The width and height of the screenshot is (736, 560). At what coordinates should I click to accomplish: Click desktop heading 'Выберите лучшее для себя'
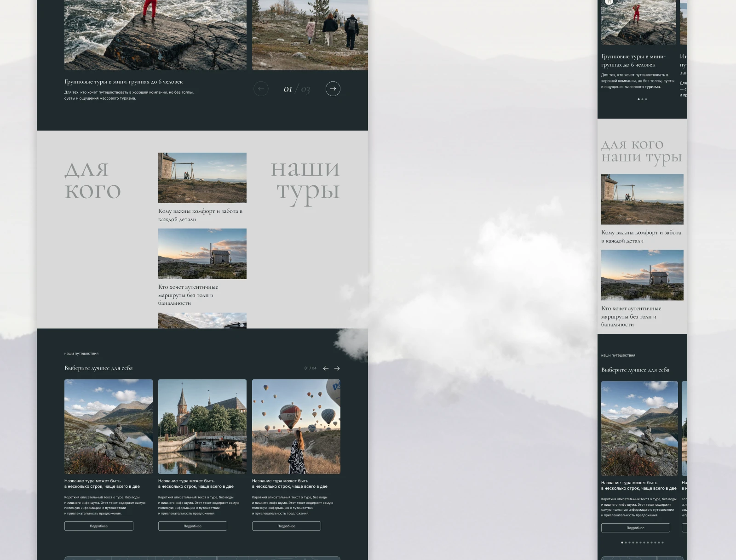[98, 368]
